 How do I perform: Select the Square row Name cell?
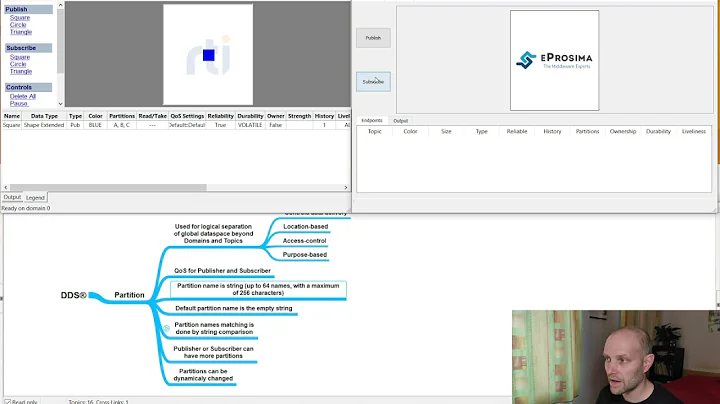coord(11,125)
